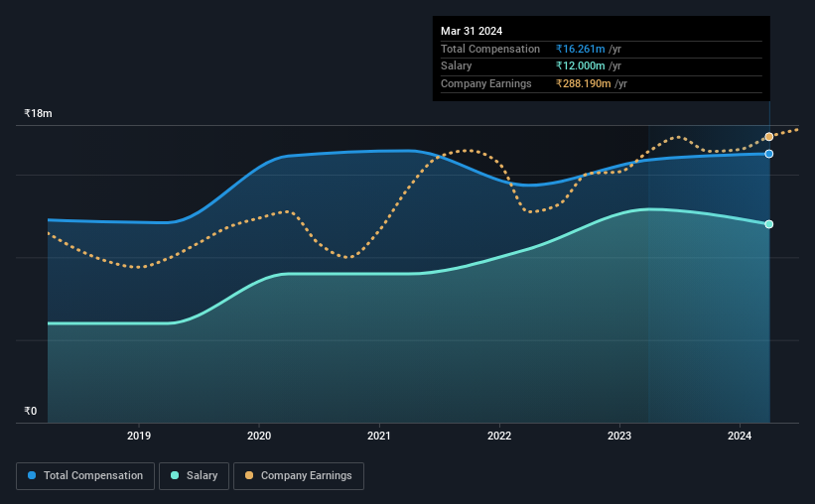Click the ₹288.190m company earnings value
Viewport: 815px width, 504px height.
[x=583, y=83]
